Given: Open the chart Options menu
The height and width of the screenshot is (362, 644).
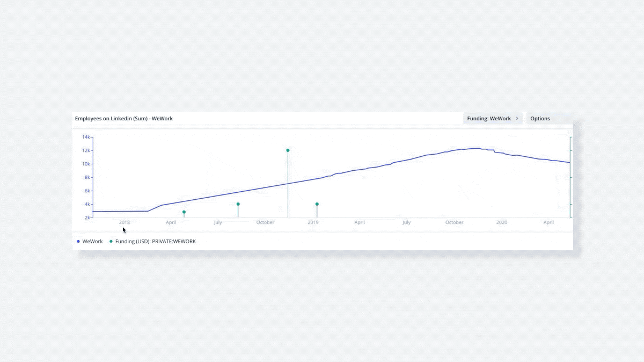Looking at the screenshot, I should [x=550, y=119].
